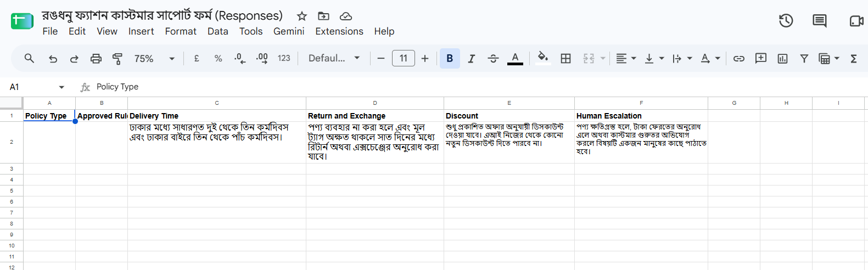Open text wrapping dropdown
The image size is (868, 270).
682,58
